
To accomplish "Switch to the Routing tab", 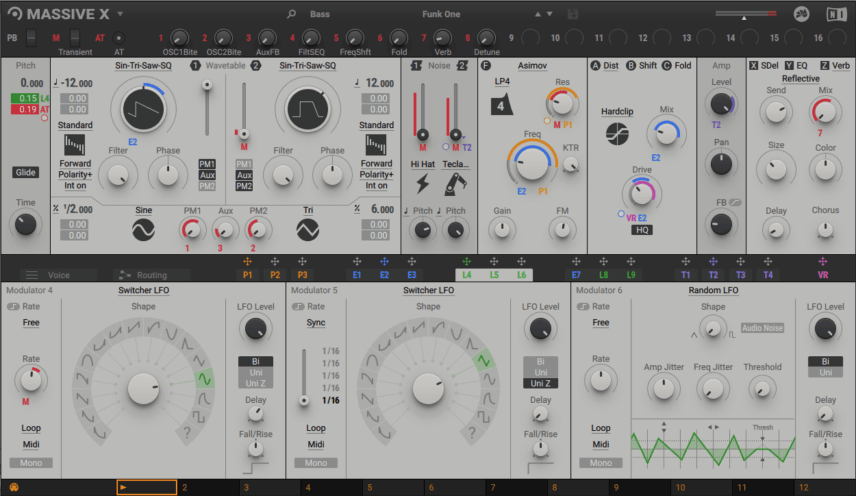I will coord(152,275).
